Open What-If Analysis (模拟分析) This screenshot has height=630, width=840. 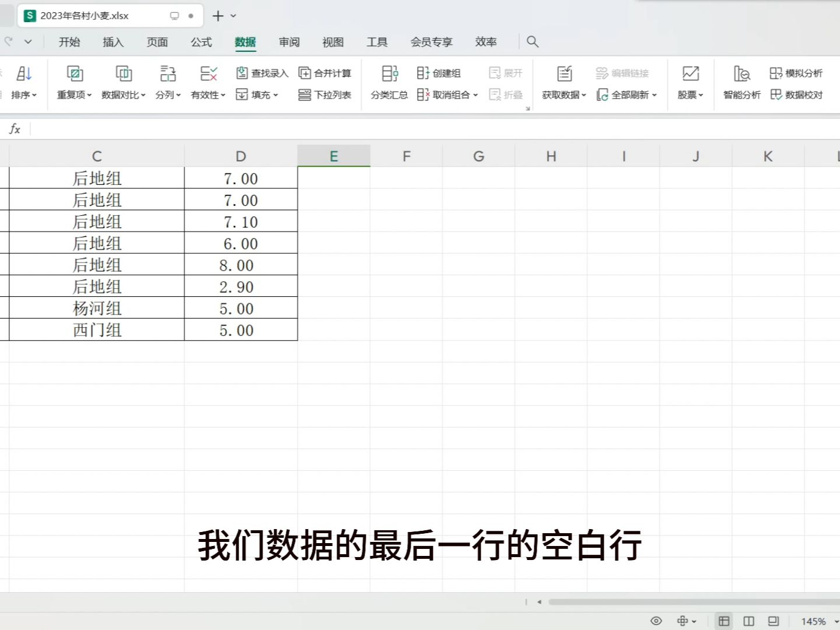tap(796, 73)
